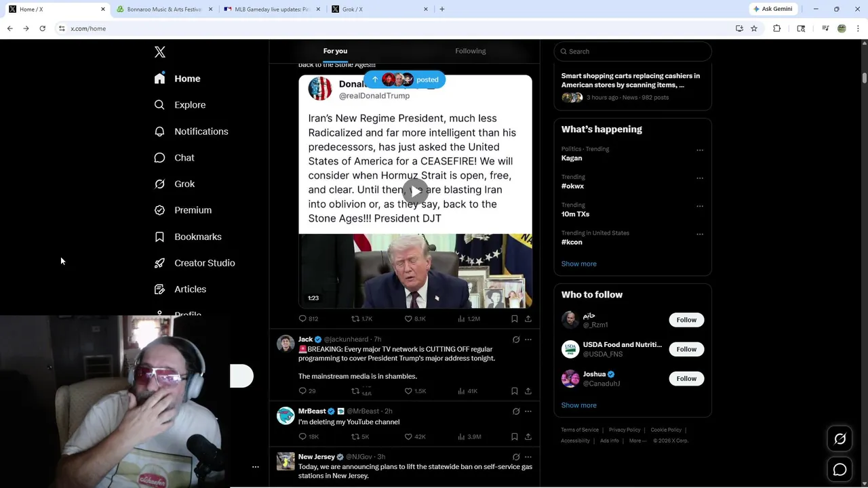
Task: Open the smart shopping carts news story
Action: click(x=631, y=86)
